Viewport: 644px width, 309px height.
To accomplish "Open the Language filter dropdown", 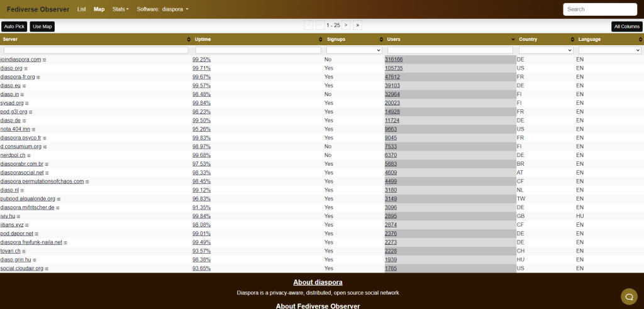I will (609, 50).
